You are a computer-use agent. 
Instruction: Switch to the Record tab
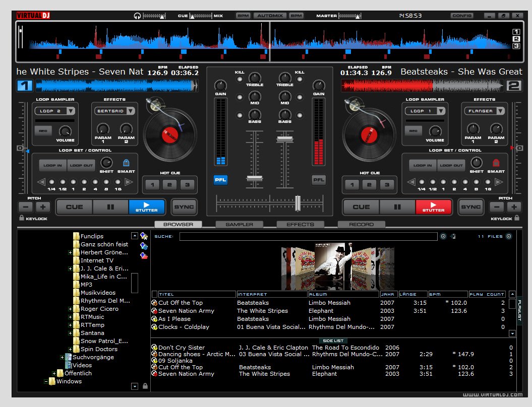click(362, 224)
